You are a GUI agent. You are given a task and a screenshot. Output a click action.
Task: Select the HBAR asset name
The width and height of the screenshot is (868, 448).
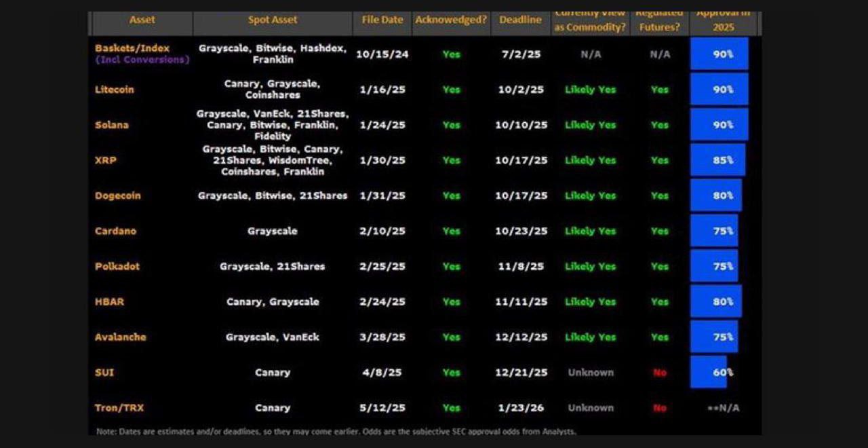pyautogui.click(x=110, y=301)
